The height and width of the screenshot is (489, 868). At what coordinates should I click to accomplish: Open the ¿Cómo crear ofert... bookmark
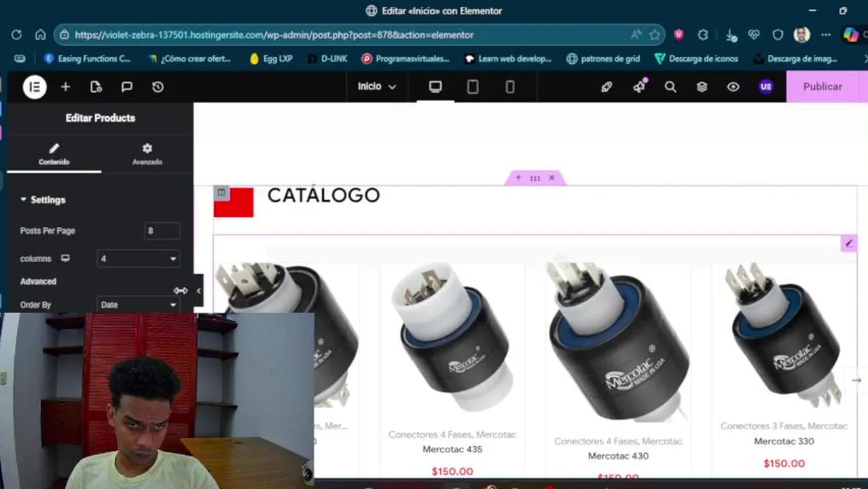click(189, 59)
